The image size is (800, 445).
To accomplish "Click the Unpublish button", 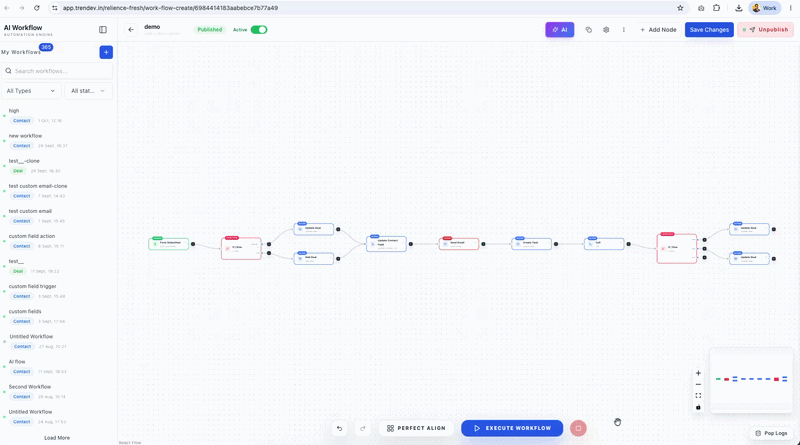I will click(x=765, y=30).
